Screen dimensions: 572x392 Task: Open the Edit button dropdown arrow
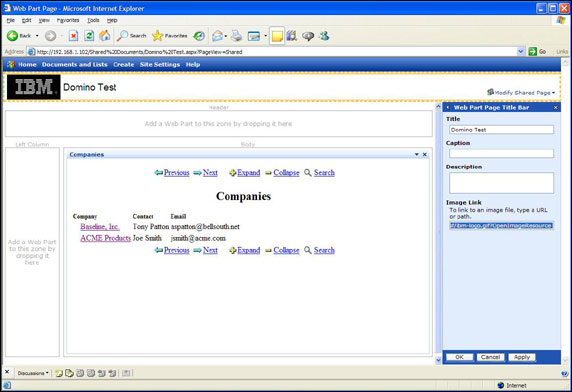pos(265,36)
